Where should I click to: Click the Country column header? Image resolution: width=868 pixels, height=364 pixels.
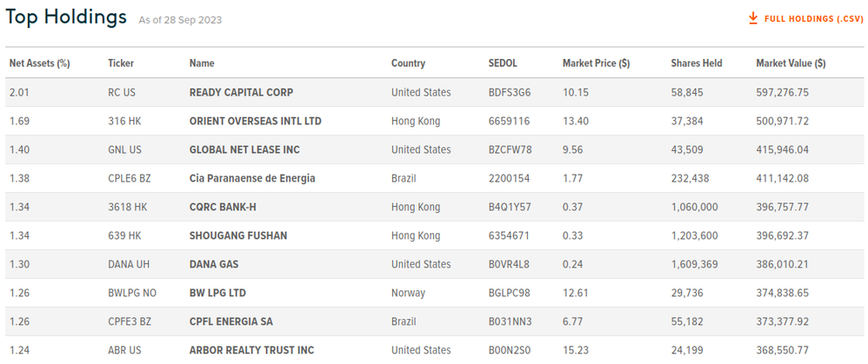(x=408, y=63)
